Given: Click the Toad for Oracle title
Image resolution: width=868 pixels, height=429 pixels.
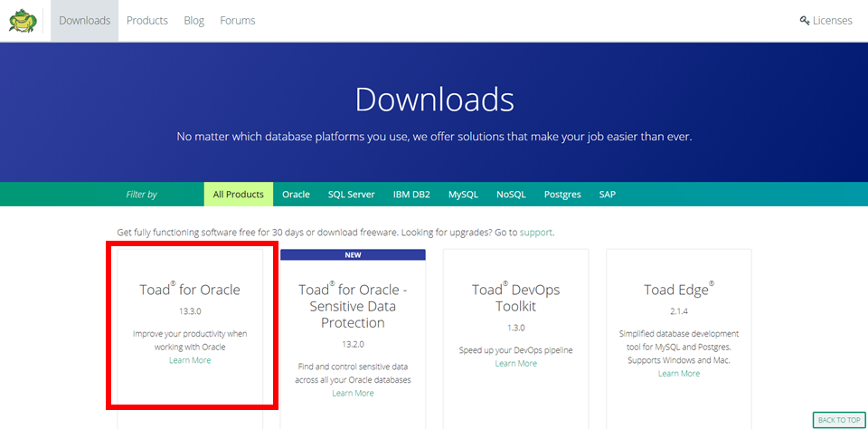Looking at the screenshot, I should pyautogui.click(x=190, y=290).
